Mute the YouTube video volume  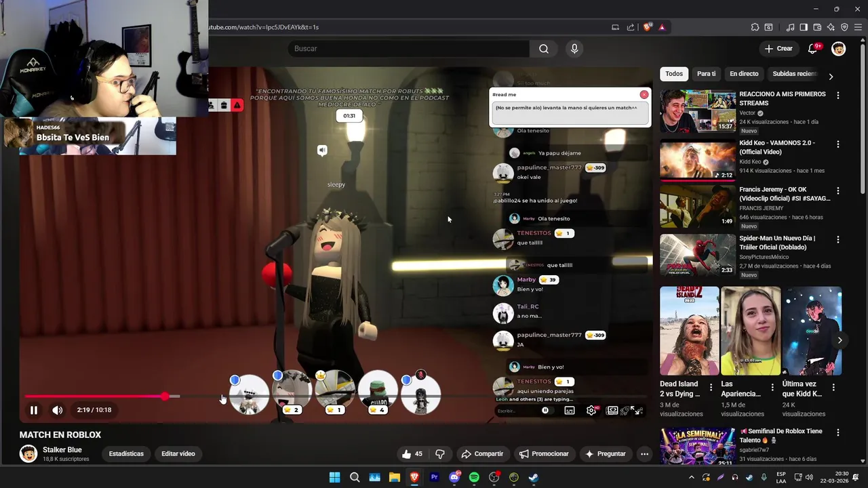(58, 410)
